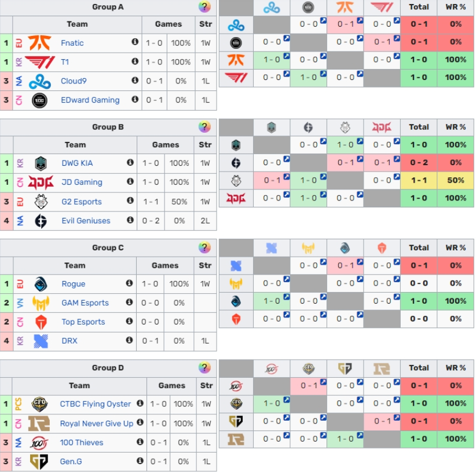The image size is (476, 474).
Task: Show the info popup for Top Esports
Action: tap(130, 321)
